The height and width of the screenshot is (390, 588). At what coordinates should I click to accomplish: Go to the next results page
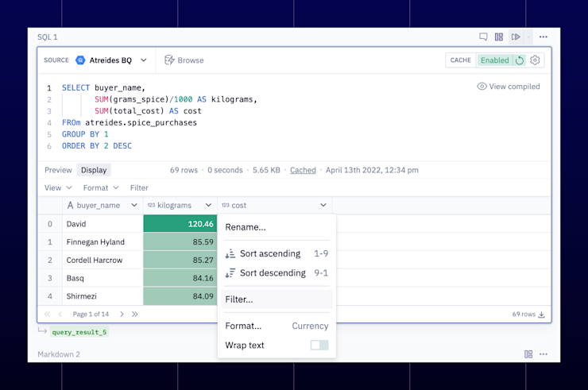coord(122,314)
